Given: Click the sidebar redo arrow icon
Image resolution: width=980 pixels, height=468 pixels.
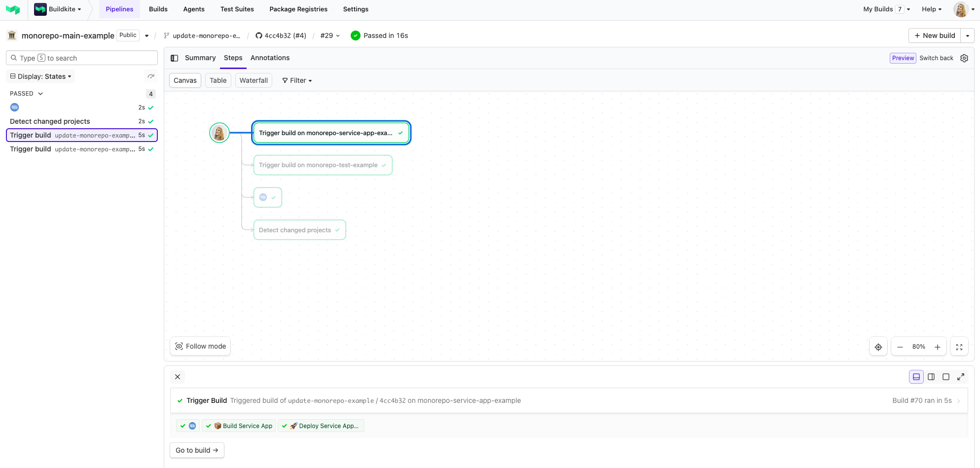Looking at the screenshot, I should click(151, 76).
